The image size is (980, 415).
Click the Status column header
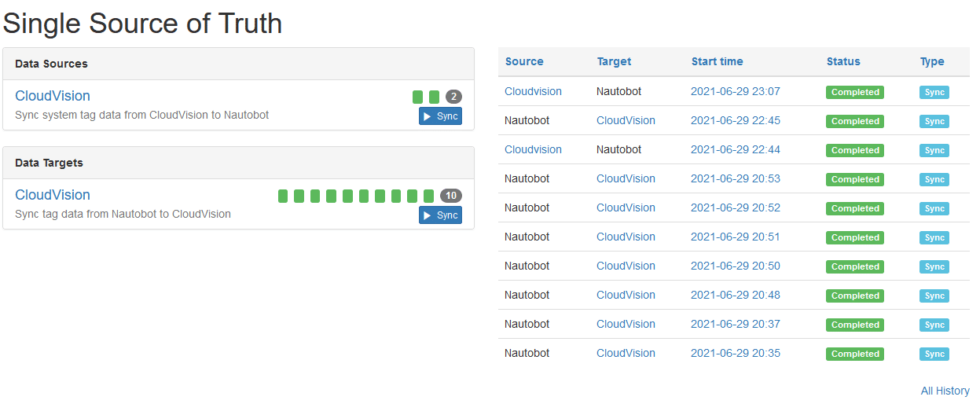[x=843, y=61]
